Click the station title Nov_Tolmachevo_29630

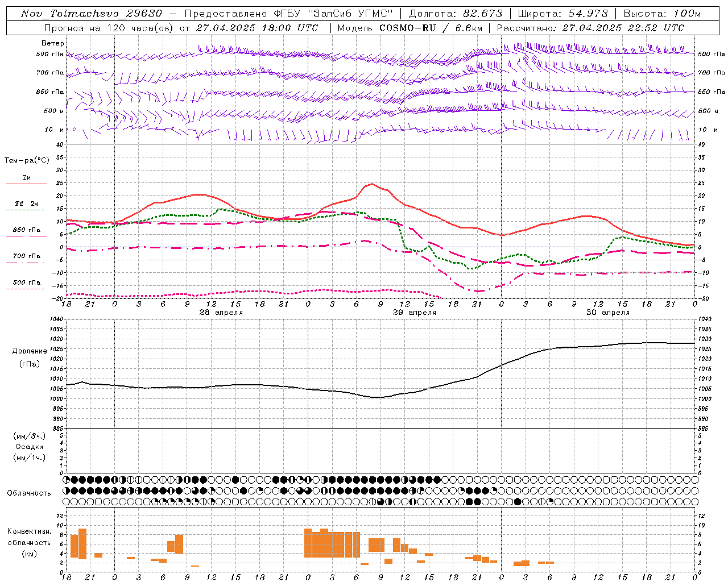pyautogui.click(x=92, y=14)
